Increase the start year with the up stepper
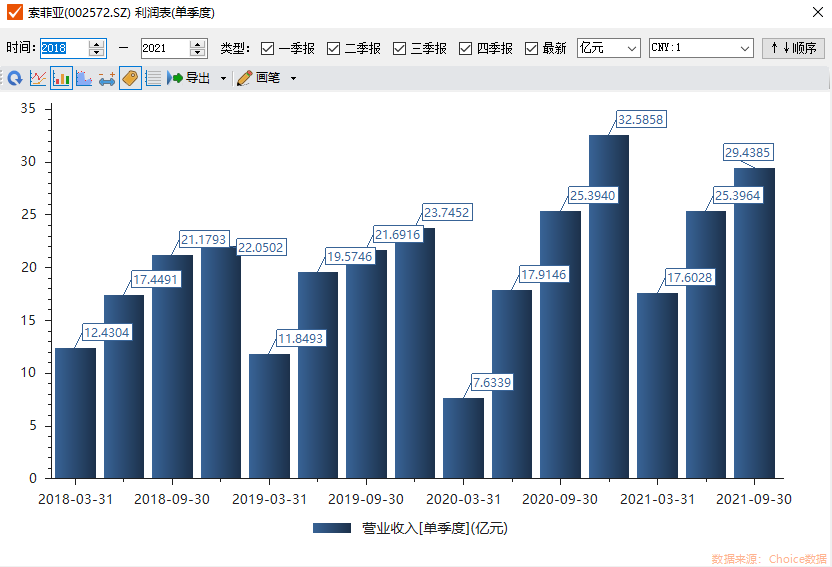 pos(97,44)
